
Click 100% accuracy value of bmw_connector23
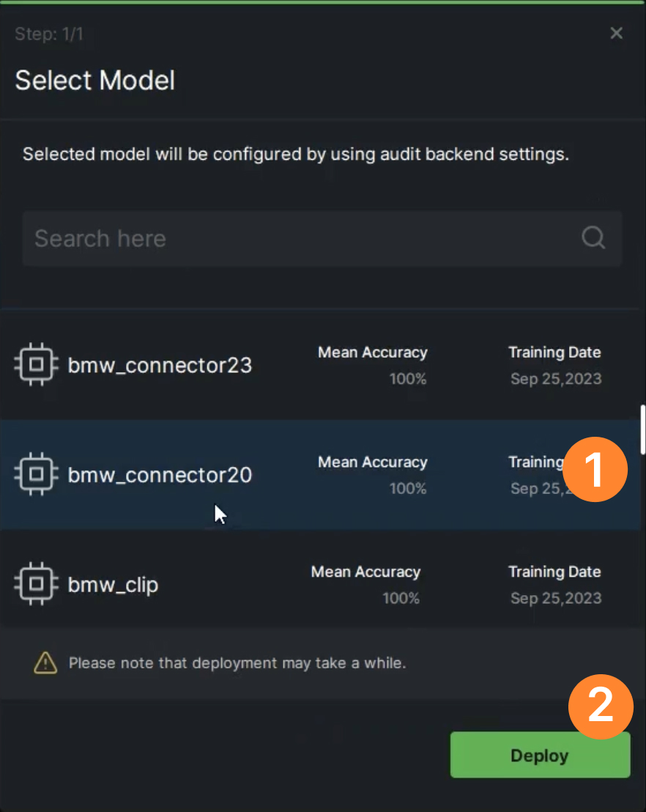(x=408, y=379)
